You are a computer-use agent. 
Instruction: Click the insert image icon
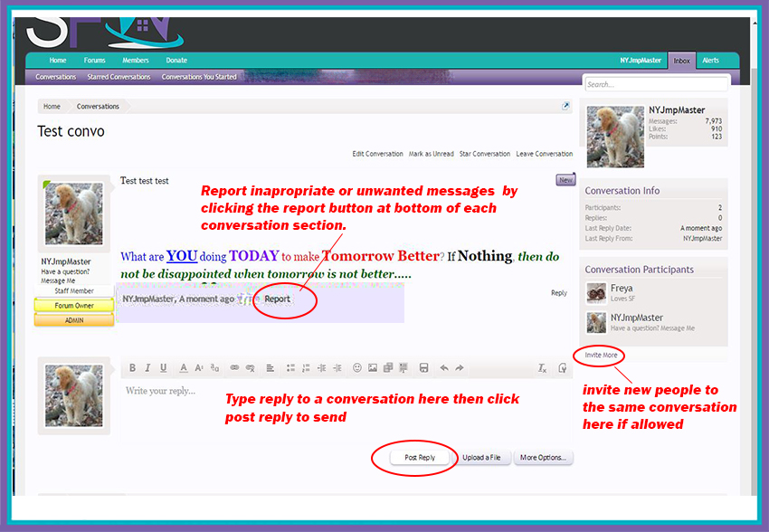tap(373, 368)
